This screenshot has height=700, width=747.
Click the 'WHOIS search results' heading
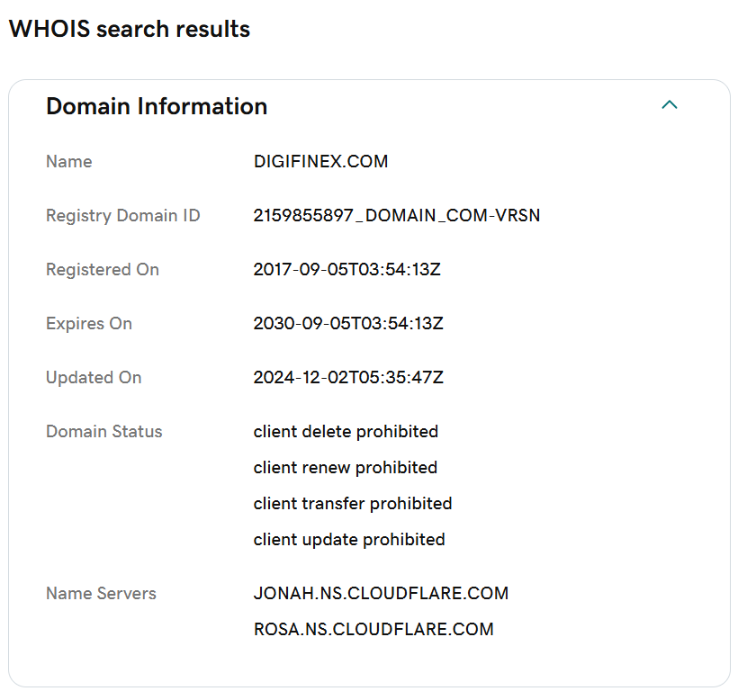[x=130, y=29]
